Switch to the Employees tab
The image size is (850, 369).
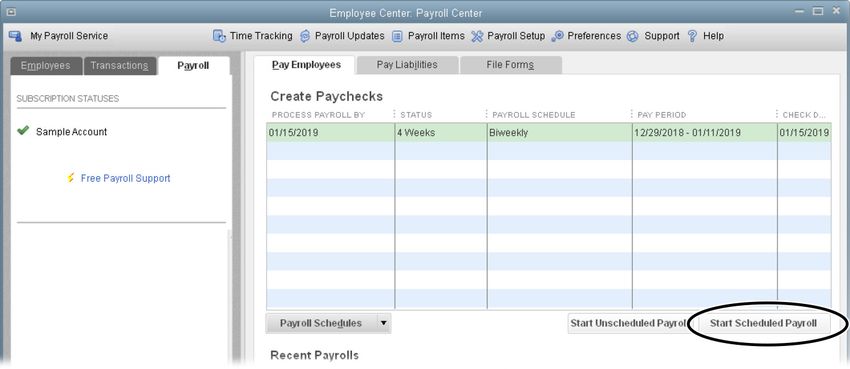point(46,66)
